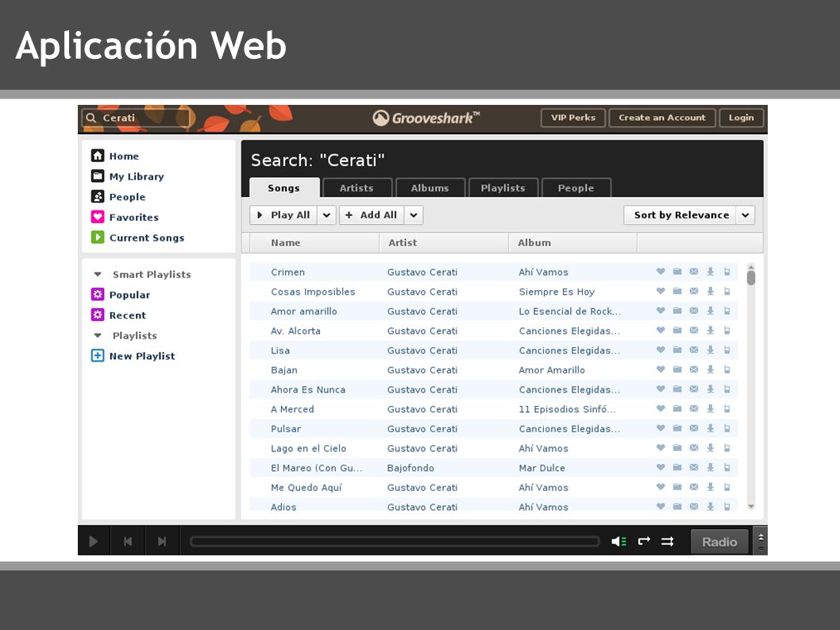
Task: Download A Merced with arrow icon
Action: tap(711, 408)
